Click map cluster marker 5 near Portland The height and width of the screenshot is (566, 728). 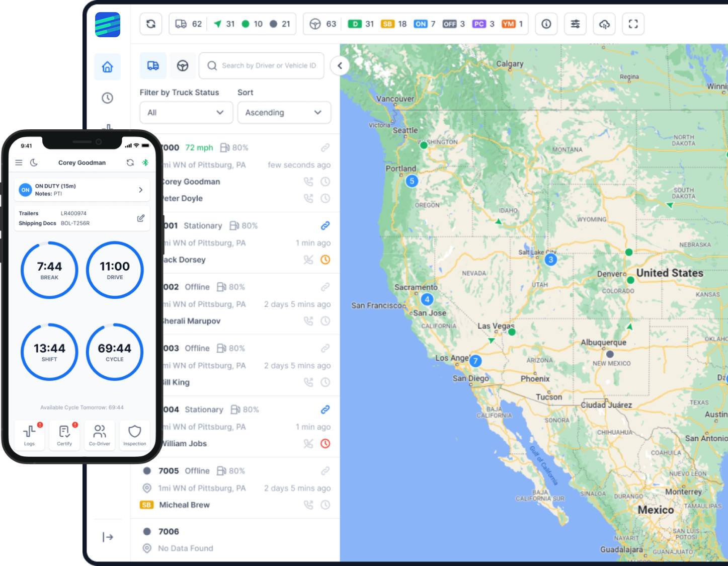pyautogui.click(x=412, y=181)
